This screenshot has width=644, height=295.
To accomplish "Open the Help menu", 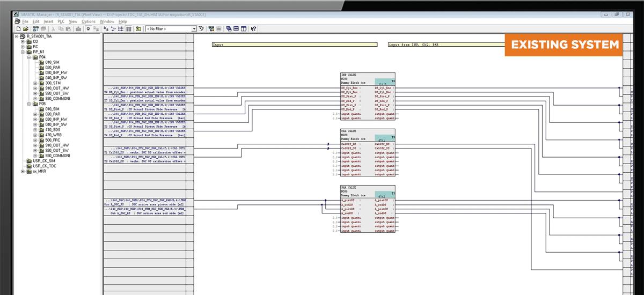I will pyautogui.click(x=123, y=21).
